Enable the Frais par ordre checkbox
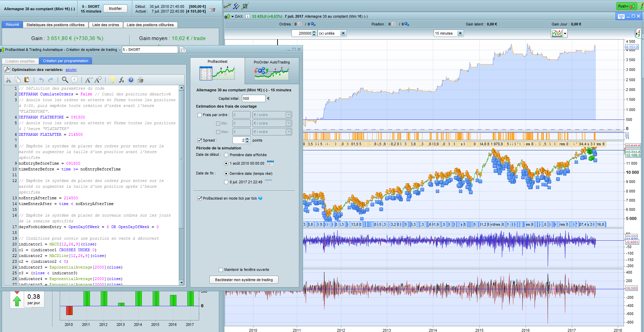This screenshot has height=332, width=644. click(x=200, y=115)
